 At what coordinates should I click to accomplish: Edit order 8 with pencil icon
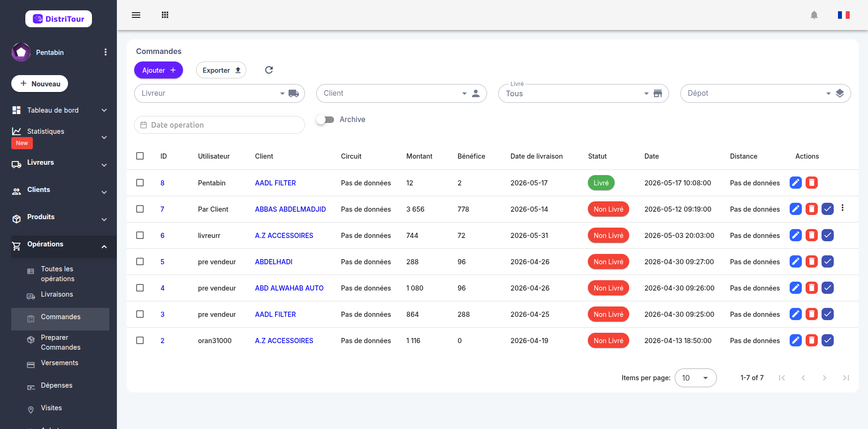coord(796,183)
